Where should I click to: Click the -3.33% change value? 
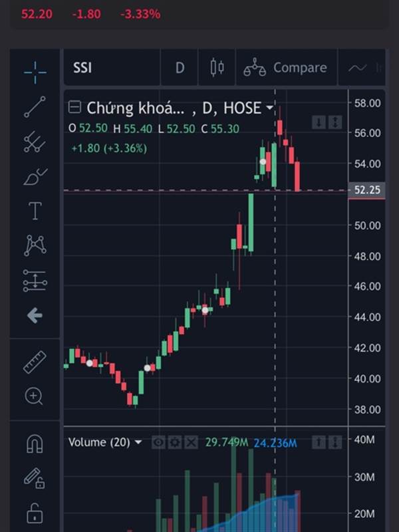(x=140, y=14)
